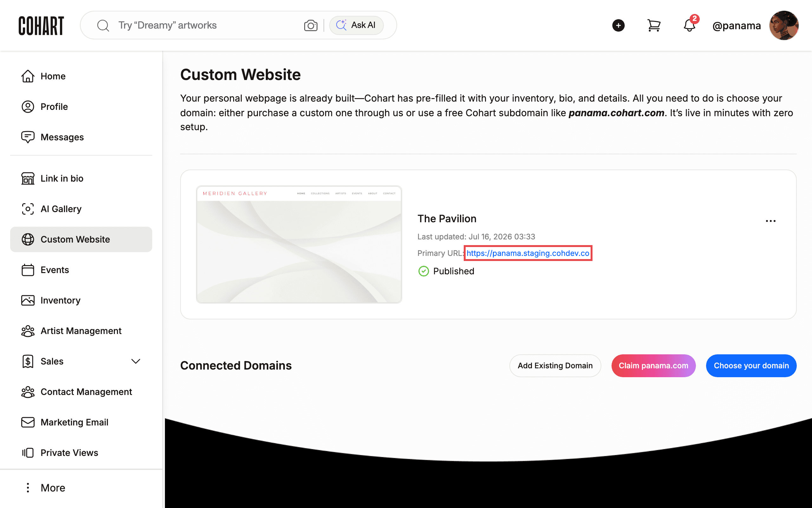
Task: Open Marketing Email label
Action: pos(75,422)
